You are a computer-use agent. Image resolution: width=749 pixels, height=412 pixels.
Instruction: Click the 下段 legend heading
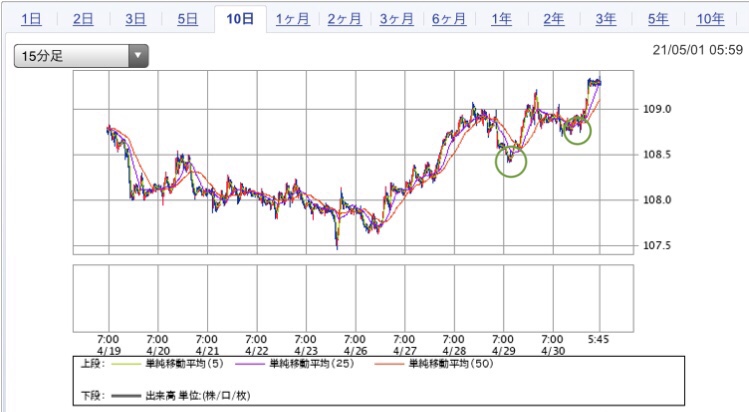(x=93, y=396)
